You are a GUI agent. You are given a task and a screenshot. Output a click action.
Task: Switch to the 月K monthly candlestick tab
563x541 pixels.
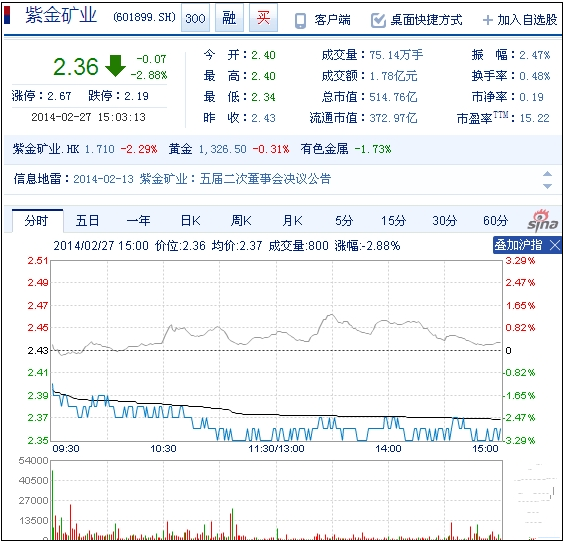pyautogui.click(x=292, y=220)
